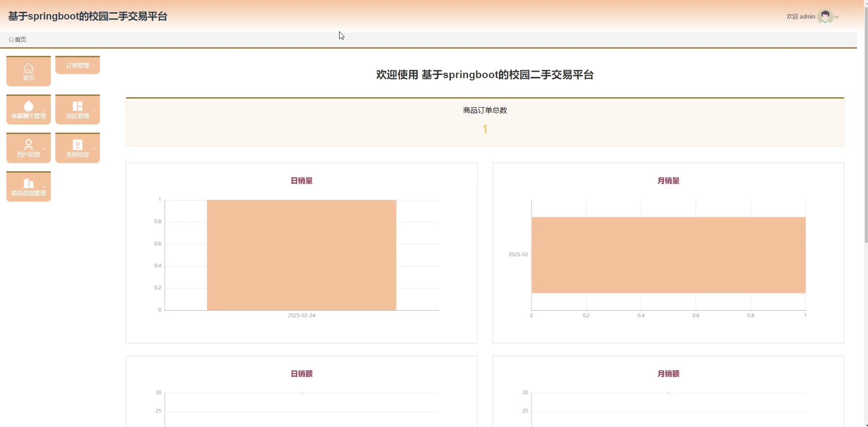This screenshot has height=427, width=868.
Task: Expand the 地址管理 chevron arrow
Action: tap(93, 110)
